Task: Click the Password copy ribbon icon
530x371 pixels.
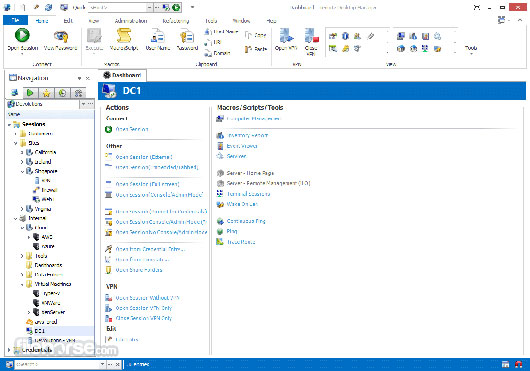Action: 187,35
